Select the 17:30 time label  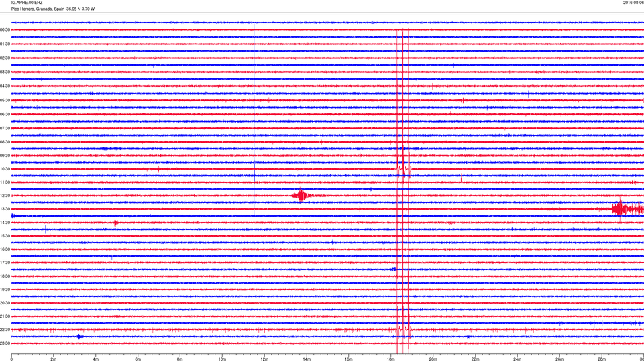coord(5,263)
